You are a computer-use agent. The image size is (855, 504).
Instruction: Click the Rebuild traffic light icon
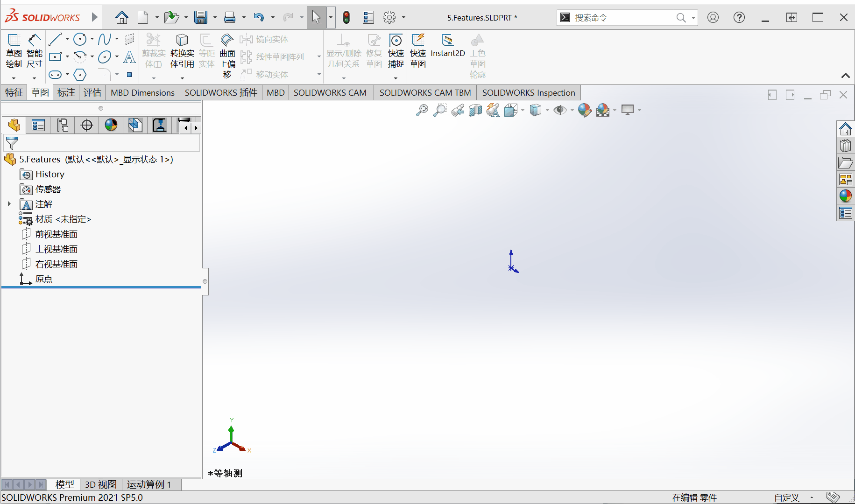coord(346,18)
